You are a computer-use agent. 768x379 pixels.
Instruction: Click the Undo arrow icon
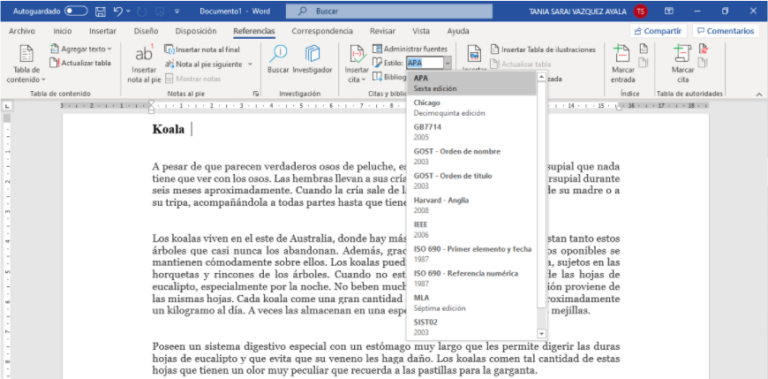tap(118, 11)
